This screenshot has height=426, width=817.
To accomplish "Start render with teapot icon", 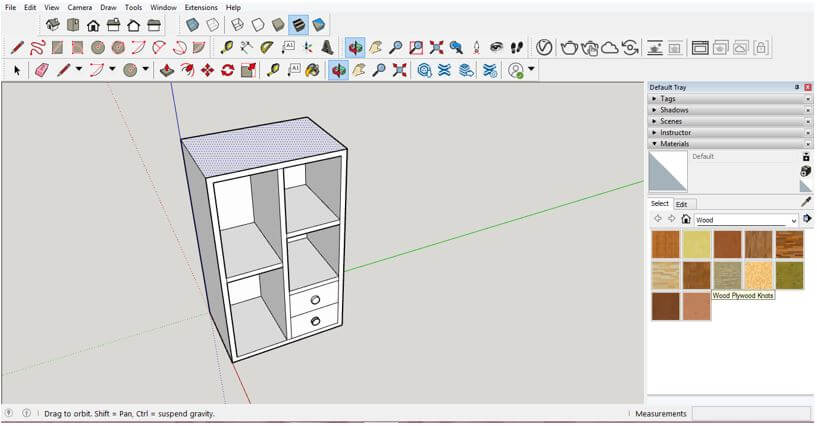I will 569,48.
